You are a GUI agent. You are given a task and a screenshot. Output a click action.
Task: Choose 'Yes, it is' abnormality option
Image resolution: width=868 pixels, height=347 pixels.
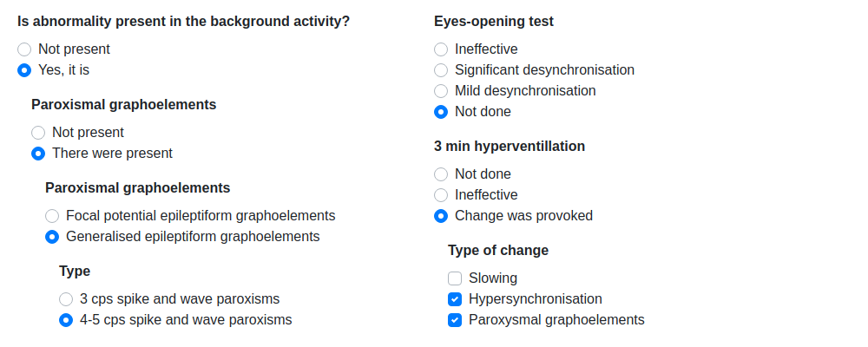(x=24, y=70)
